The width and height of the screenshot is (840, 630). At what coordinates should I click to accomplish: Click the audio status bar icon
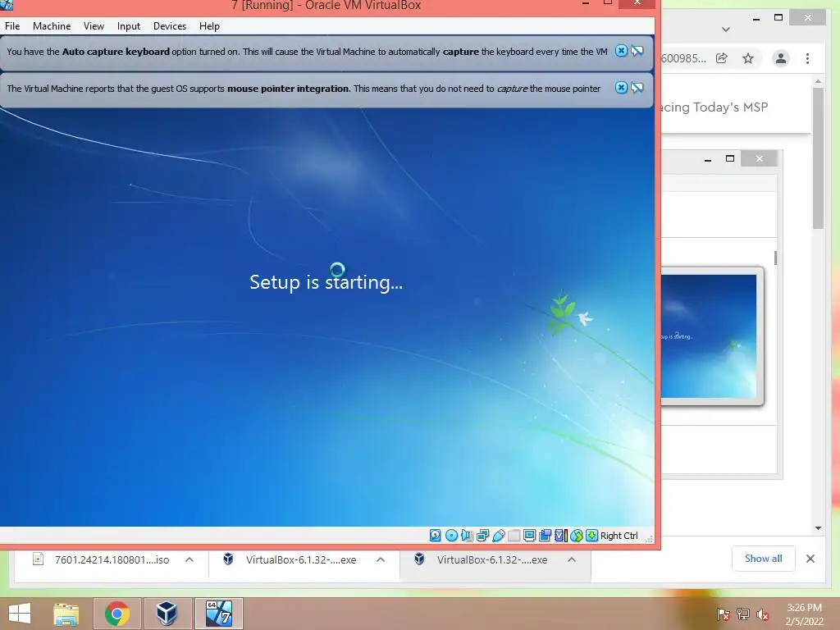(x=467, y=535)
